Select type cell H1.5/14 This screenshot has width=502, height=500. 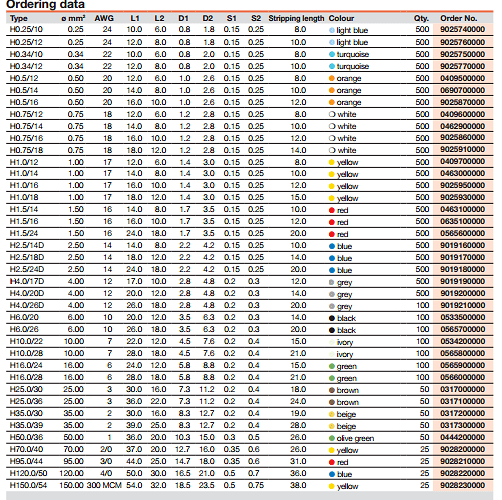tap(24, 209)
